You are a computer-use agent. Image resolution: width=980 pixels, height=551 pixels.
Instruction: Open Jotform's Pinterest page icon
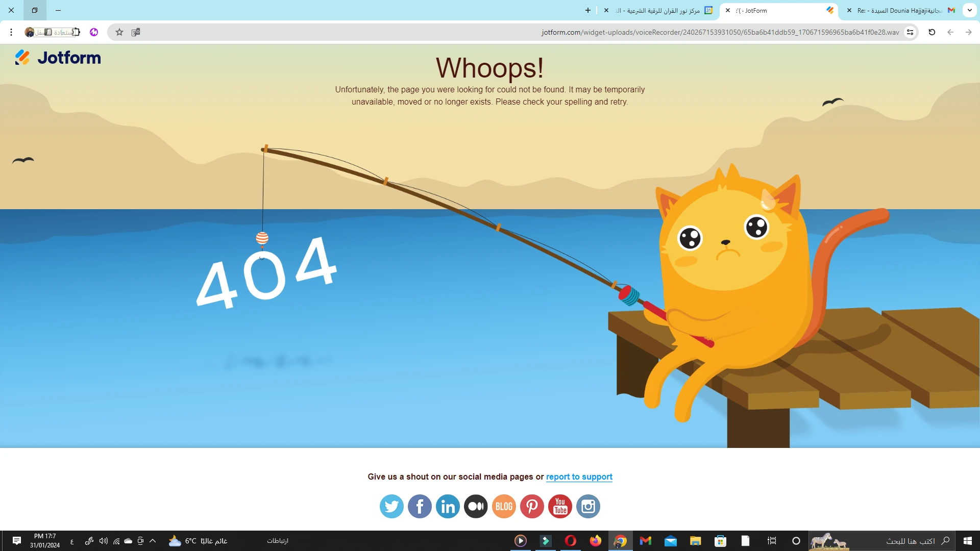[x=532, y=507]
